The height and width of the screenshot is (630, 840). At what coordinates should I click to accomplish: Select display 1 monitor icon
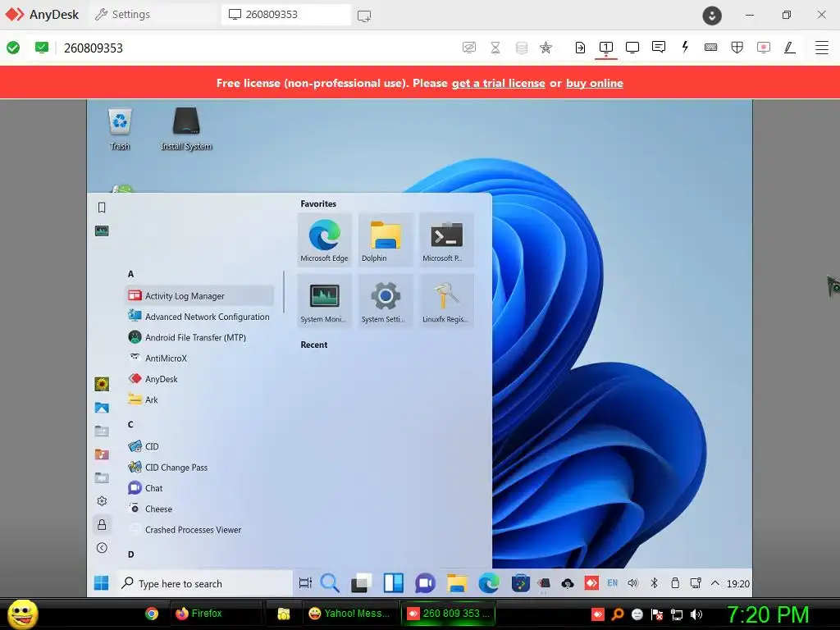point(606,47)
